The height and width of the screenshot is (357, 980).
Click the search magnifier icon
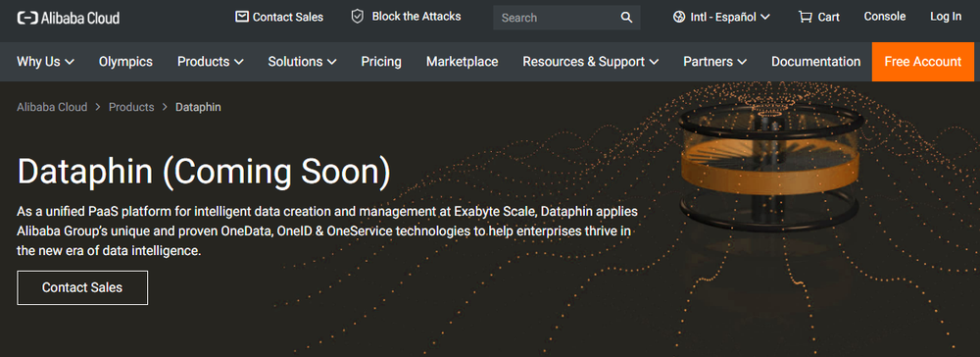pos(626,18)
